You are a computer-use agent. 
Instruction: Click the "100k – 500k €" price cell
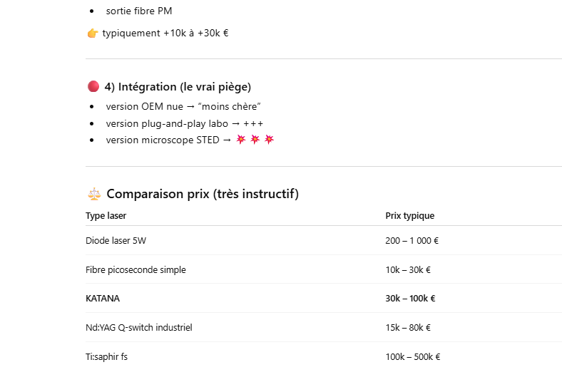coord(412,357)
